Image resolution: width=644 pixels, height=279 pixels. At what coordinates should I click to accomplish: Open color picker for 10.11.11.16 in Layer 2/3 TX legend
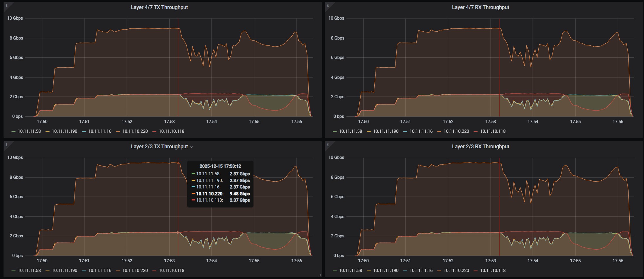[84, 271]
